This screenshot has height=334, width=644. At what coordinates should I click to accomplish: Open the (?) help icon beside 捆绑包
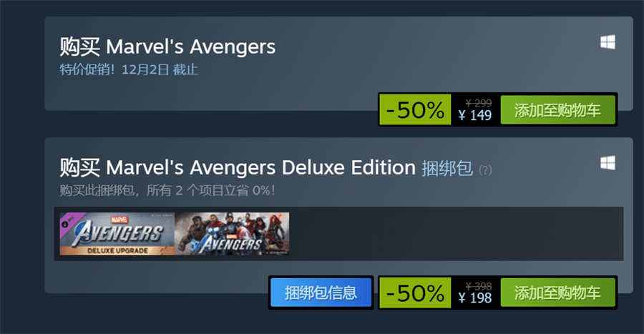click(485, 170)
